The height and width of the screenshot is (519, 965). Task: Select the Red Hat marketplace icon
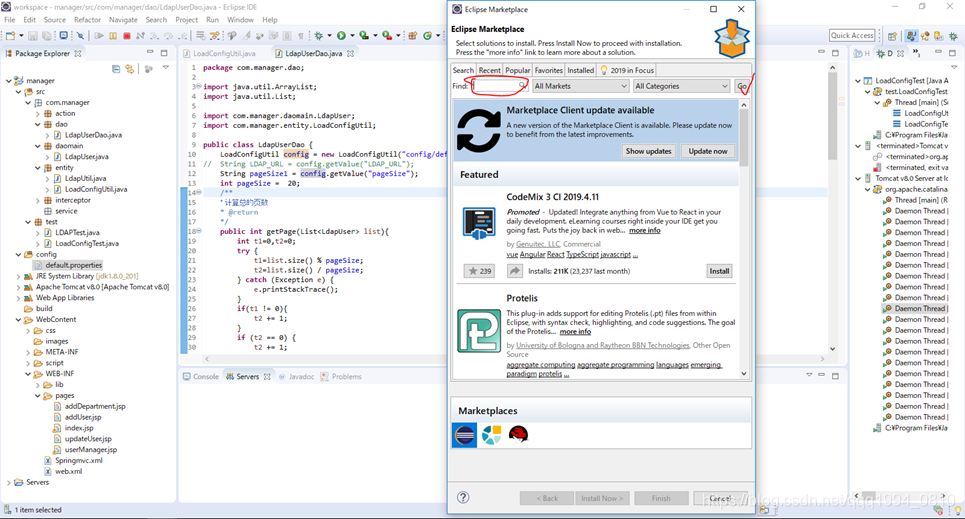tap(518, 435)
